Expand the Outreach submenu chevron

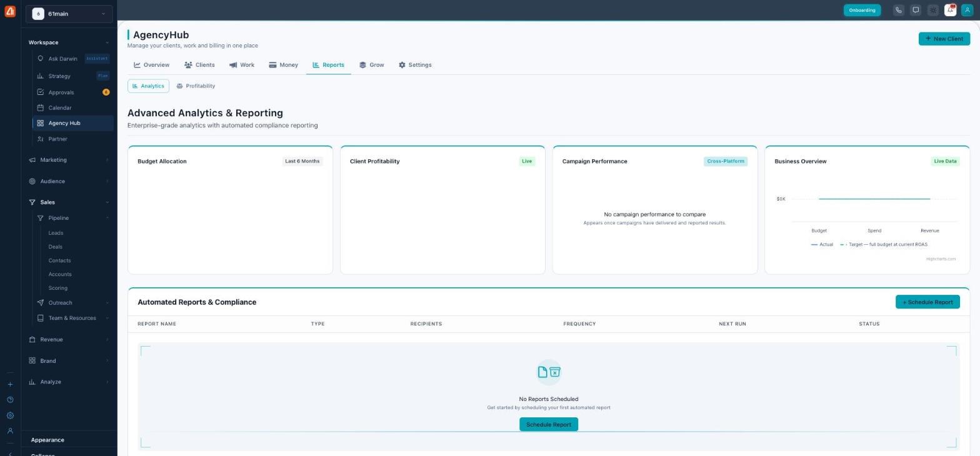107,303
